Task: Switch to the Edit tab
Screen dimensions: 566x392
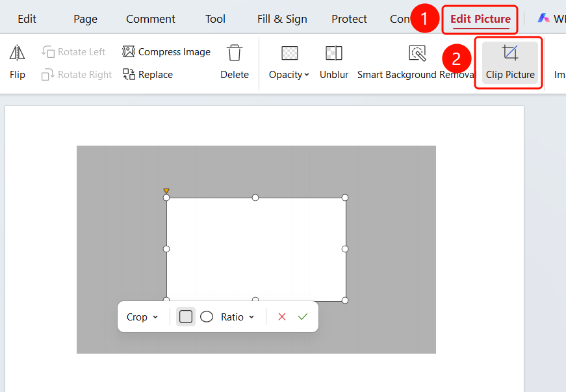Action: 27,19
